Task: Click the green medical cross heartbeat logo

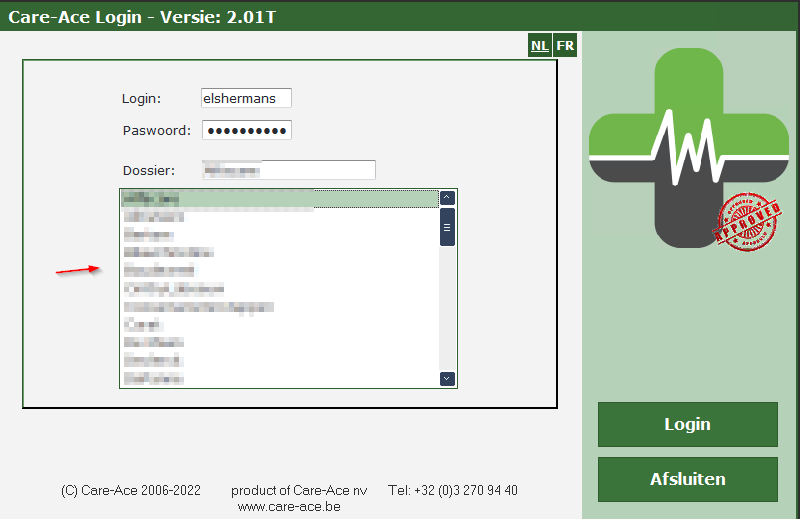Action: (x=687, y=147)
